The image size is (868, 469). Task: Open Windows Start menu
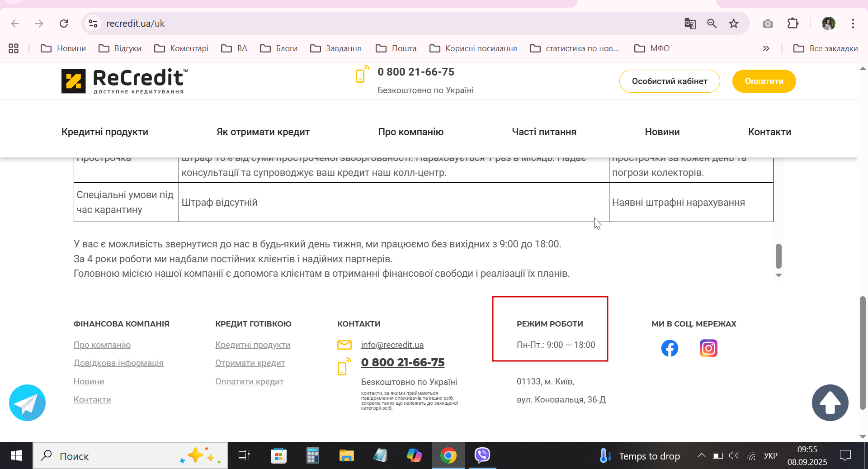[x=16, y=456]
